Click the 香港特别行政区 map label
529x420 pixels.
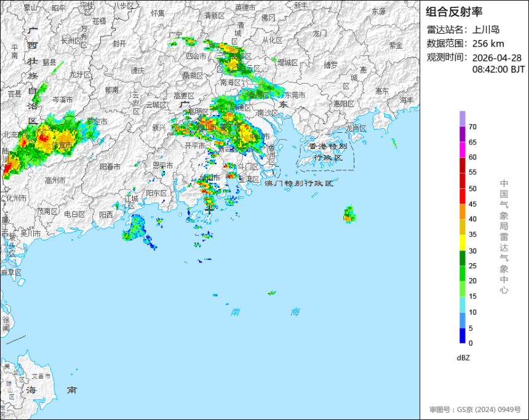point(328,152)
